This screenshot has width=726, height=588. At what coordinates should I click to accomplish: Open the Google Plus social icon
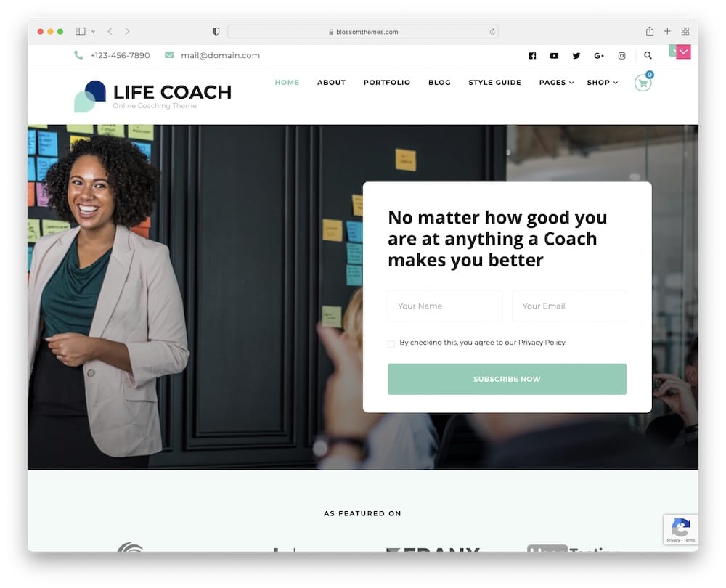(599, 56)
